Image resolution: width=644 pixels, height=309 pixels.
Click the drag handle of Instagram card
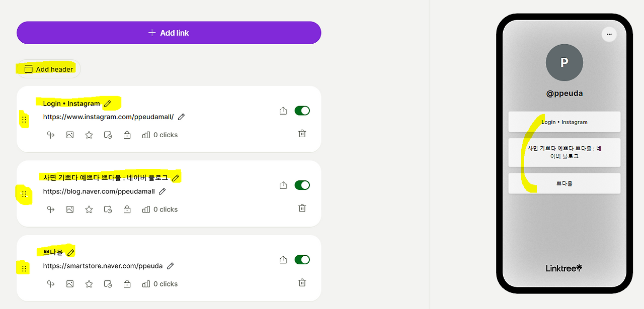coord(24,120)
